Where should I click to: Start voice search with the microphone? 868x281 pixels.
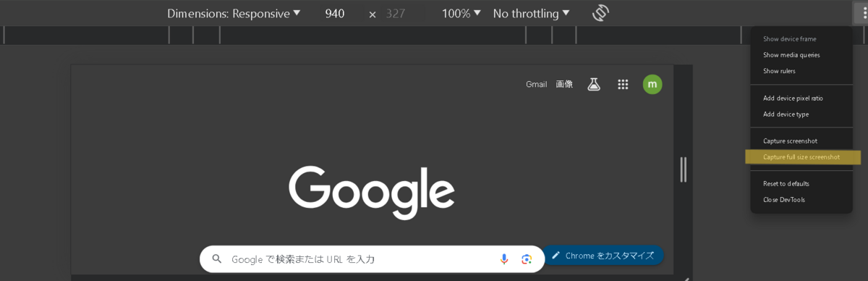tap(504, 259)
